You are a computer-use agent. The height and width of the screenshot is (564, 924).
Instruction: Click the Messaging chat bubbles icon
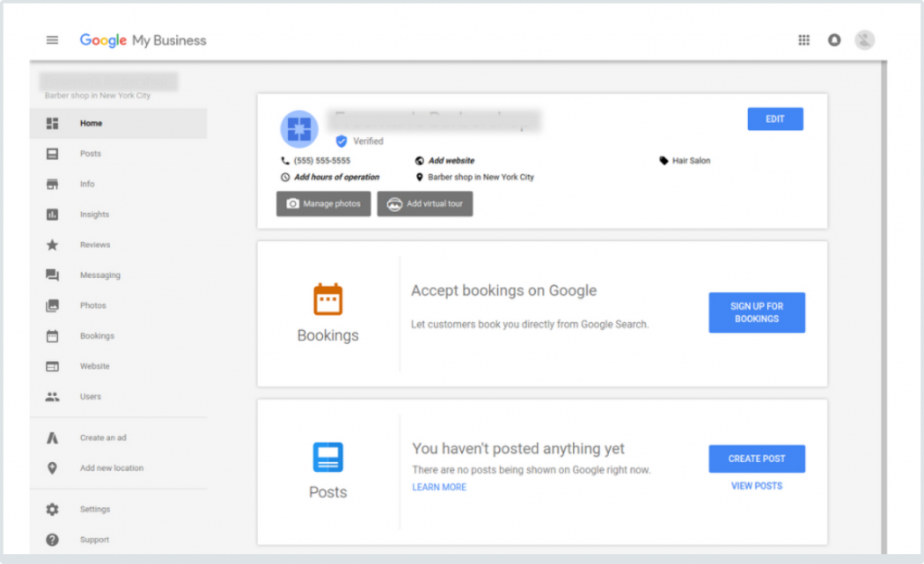(52, 275)
